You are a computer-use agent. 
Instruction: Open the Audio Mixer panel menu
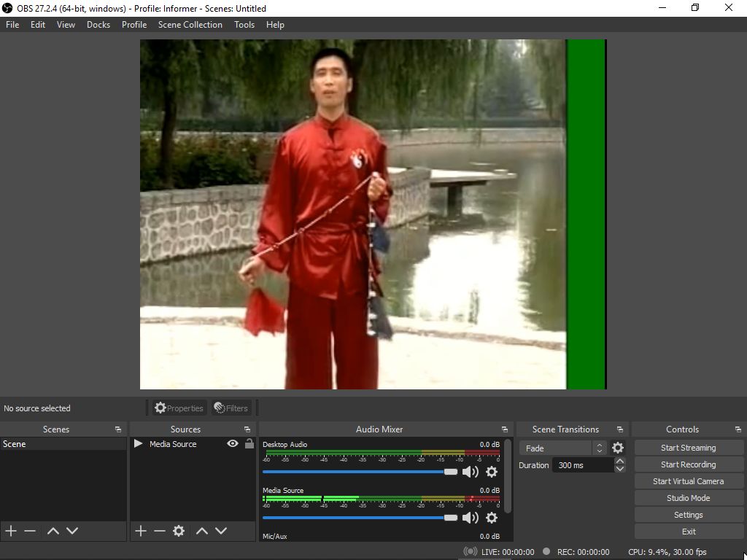point(504,429)
